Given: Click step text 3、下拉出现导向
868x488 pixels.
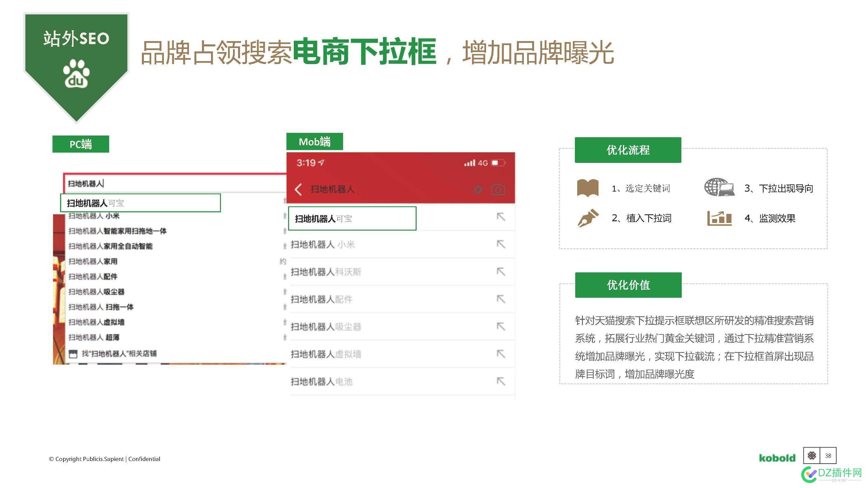Looking at the screenshot, I should [779, 188].
